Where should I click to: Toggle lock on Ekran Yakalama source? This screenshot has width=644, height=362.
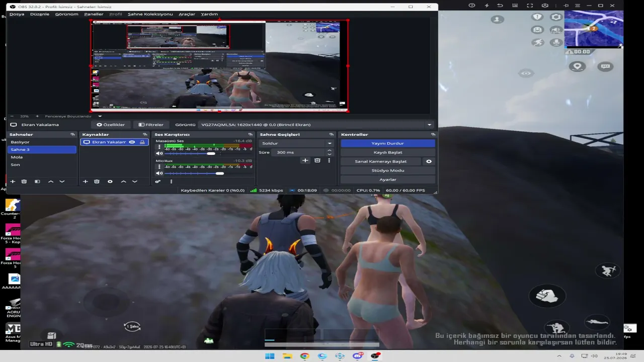[142, 142]
